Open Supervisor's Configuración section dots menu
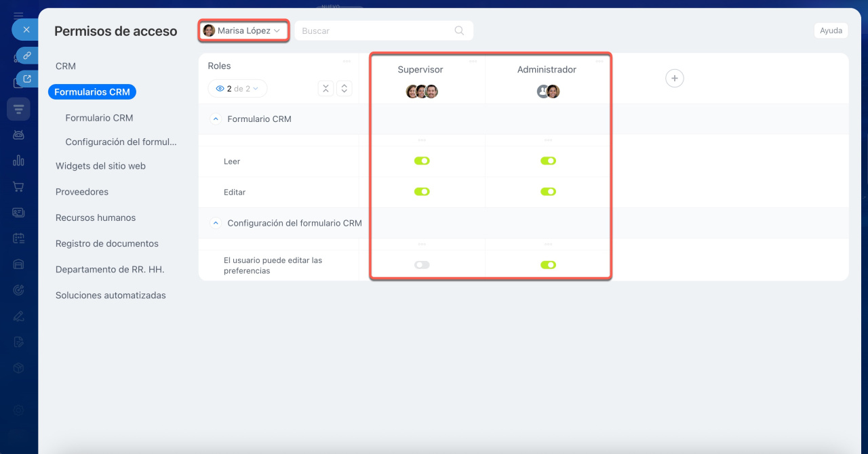Screen dimensions: 868x454 [422, 244]
